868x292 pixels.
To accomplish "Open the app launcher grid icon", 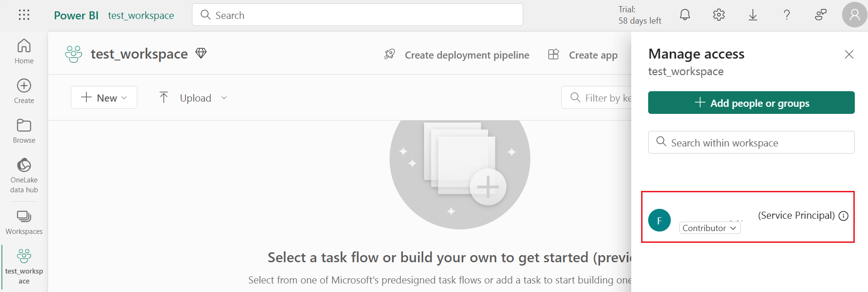I will click(24, 15).
